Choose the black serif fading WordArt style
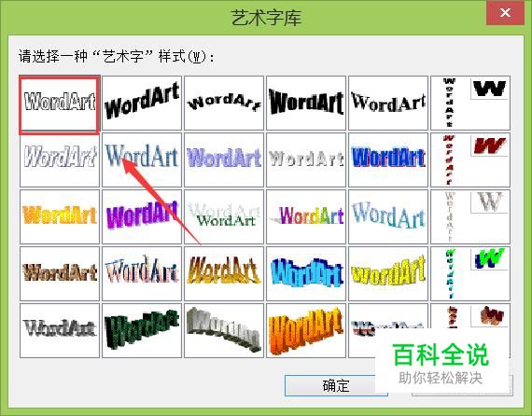 (388, 104)
